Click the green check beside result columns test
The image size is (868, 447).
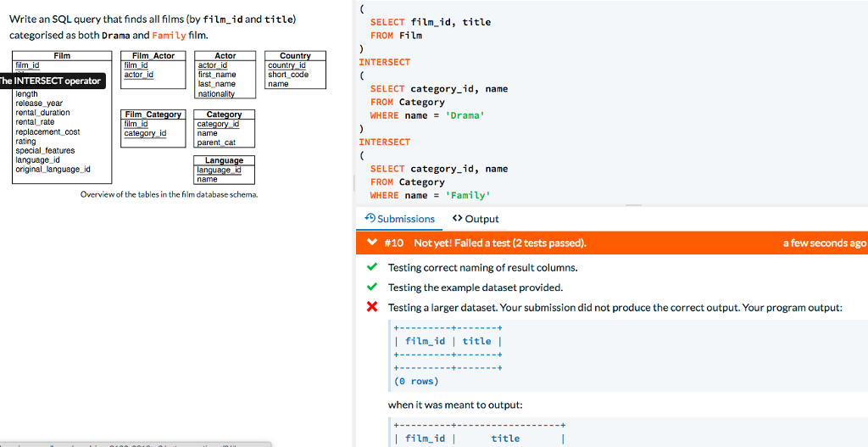click(371, 268)
